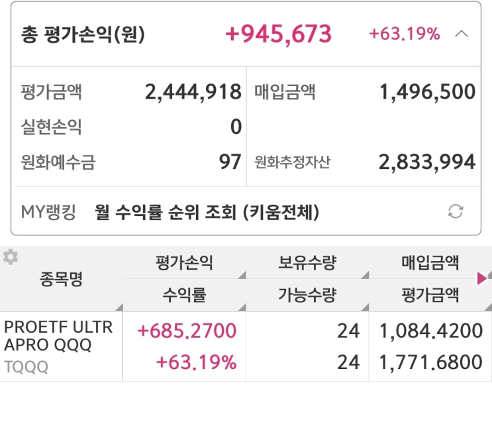
Task: Sort by 평가손익 column header
Action: [x=184, y=263]
